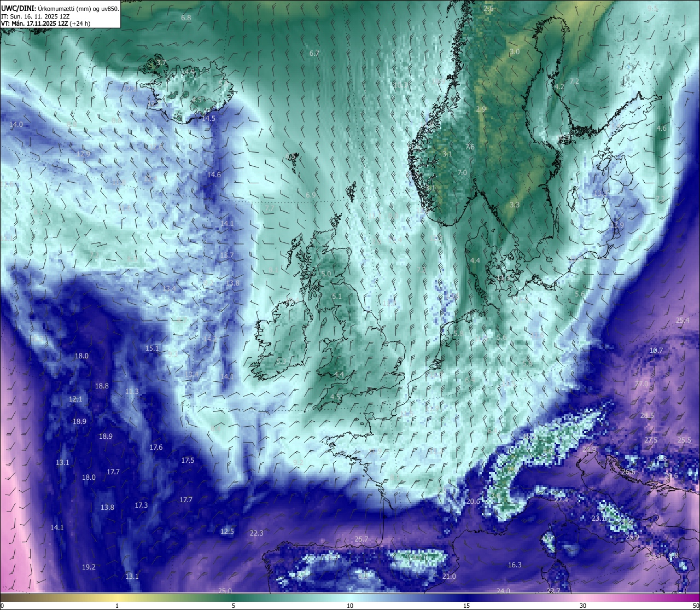Click the 14.0 value at the left edge

point(16,125)
